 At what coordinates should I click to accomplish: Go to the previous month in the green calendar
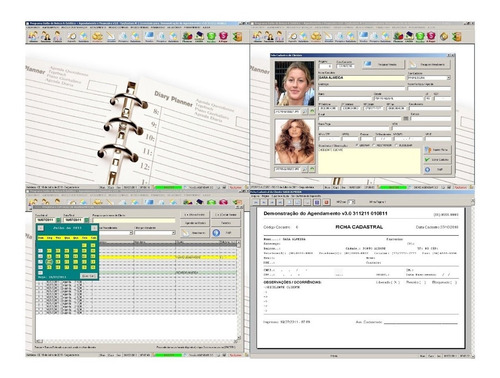pos(40,228)
